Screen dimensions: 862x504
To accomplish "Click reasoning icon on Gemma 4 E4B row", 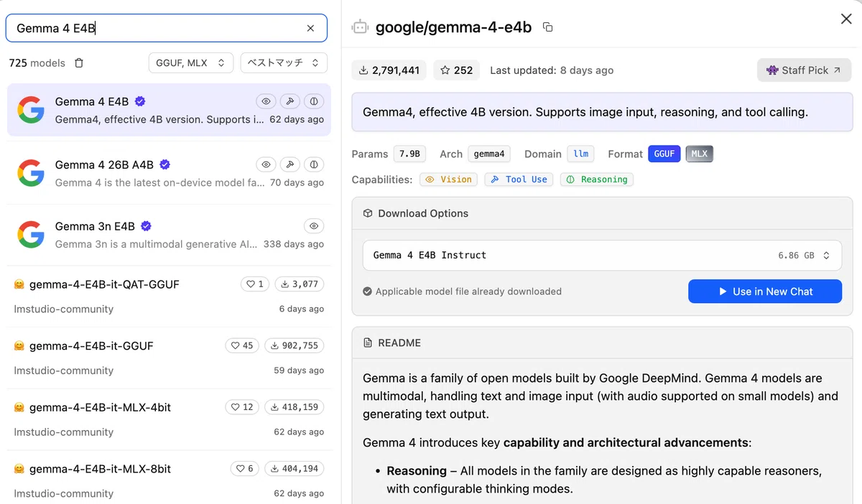I will click(314, 101).
